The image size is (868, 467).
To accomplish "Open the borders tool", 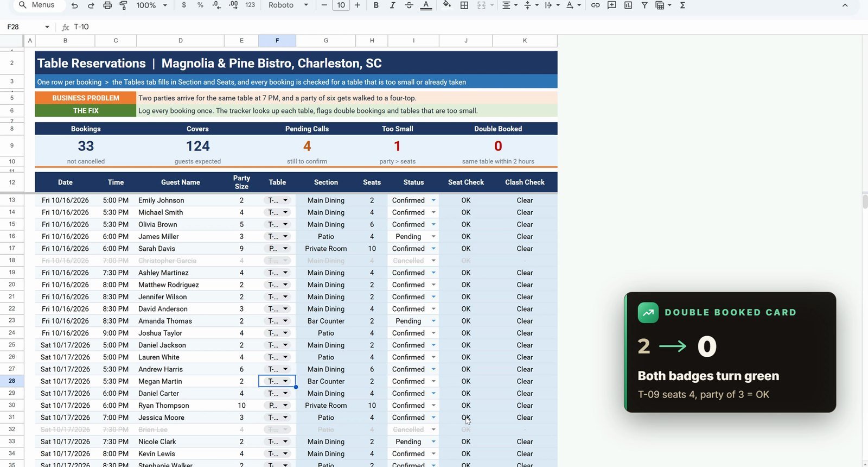I will pyautogui.click(x=464, y=5).
